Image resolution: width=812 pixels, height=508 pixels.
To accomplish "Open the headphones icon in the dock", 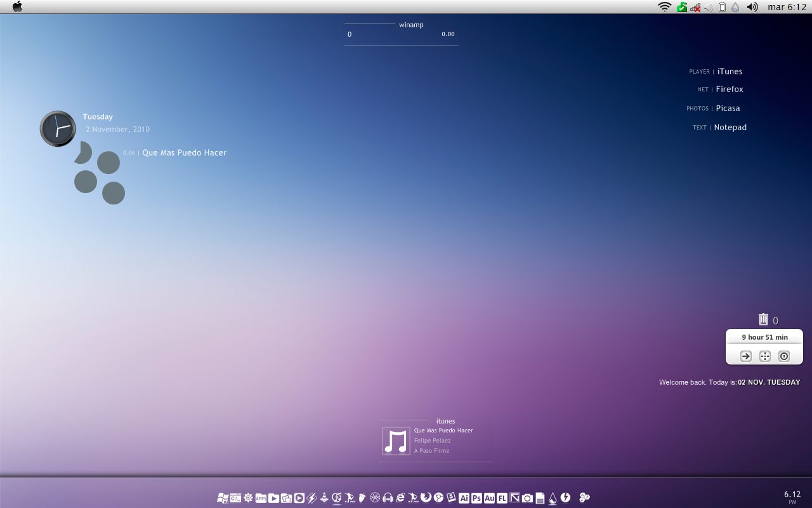I will pyautogui.click(x=388, y=498).
